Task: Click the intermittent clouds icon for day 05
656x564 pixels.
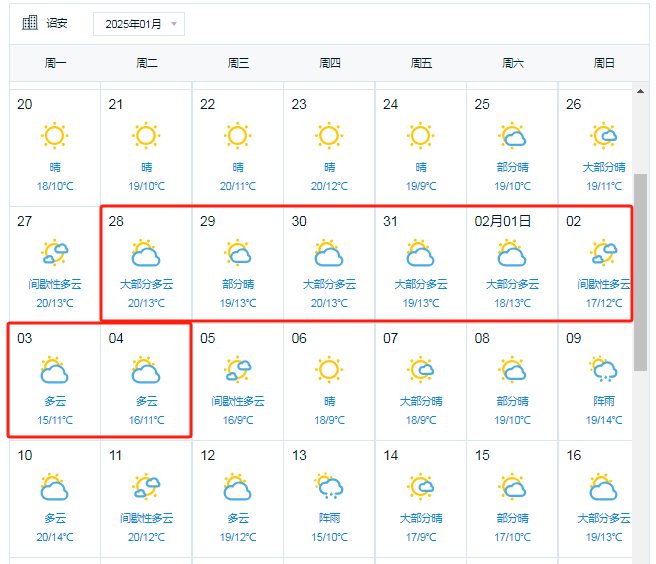Action: (238, 370)
